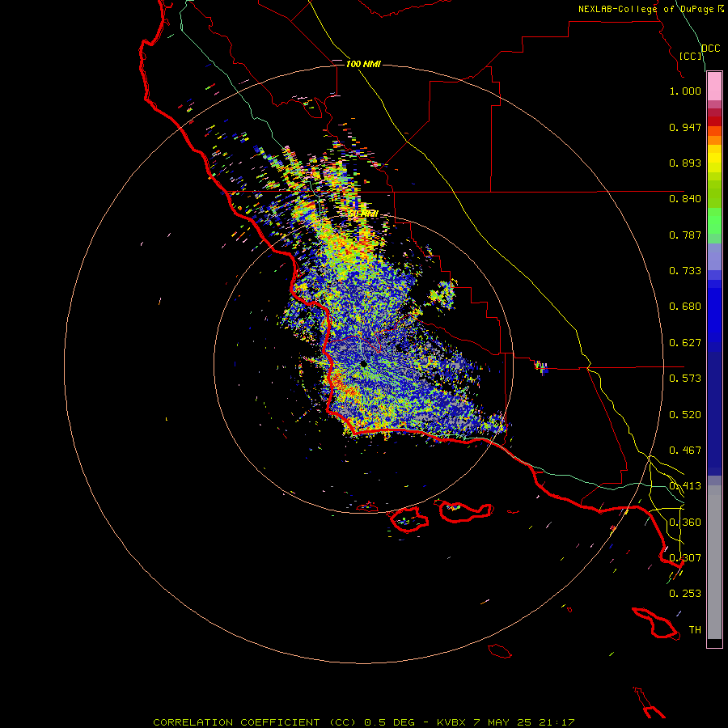Click the 0.840 scale value
The height and width of the screenshot is (728, 728).
(x=685, y=199)
